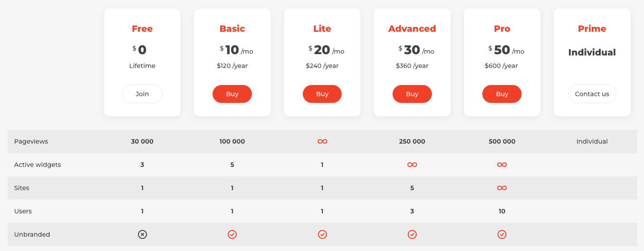Click the infinity icon in Lite Pageviews
Screen dimensions: 644x251
tap(322, 141)
